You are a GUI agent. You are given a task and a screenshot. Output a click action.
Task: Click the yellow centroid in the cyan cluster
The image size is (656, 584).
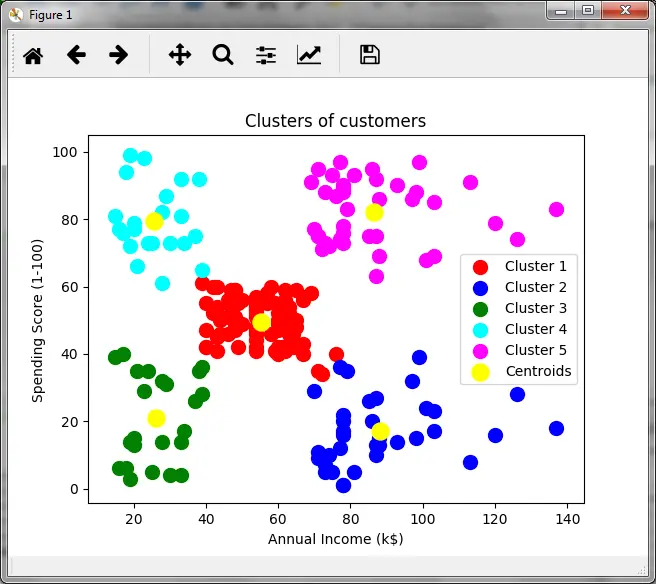154,221
